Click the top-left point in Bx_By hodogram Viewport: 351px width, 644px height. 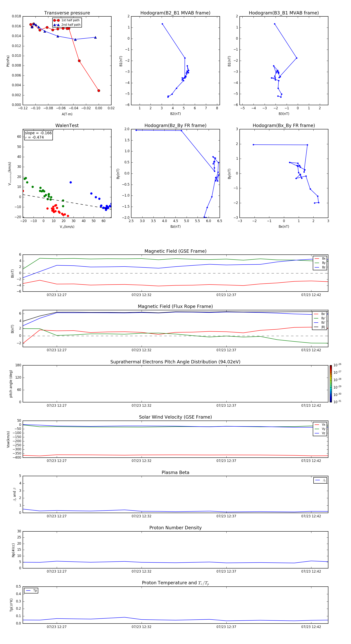(x=253, y=144)
